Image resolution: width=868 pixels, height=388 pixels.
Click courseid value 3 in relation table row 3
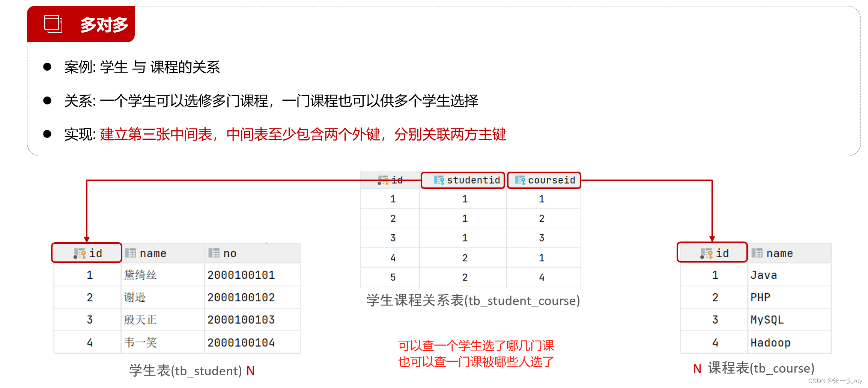(542, 238)
